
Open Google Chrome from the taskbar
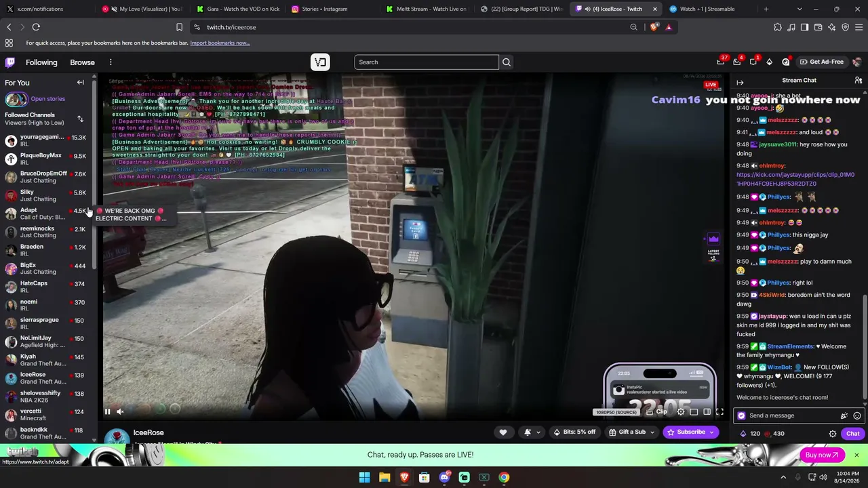tap(504, 478)
